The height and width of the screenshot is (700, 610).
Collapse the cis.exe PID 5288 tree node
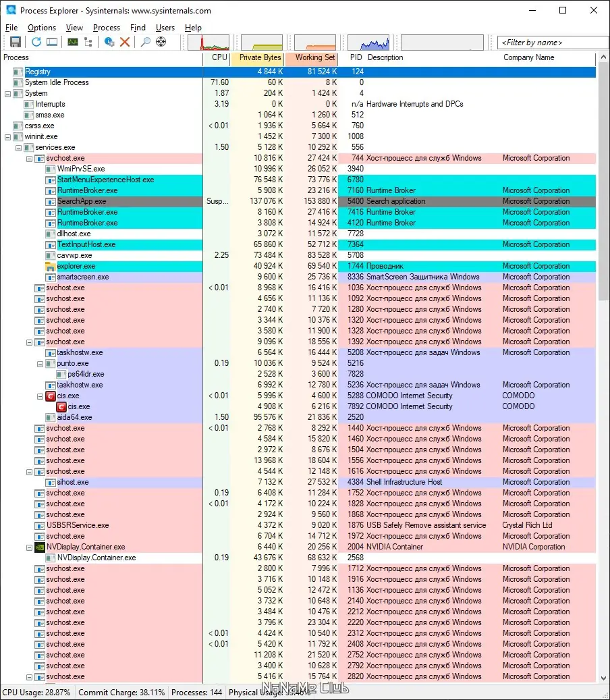pos(40,396)
